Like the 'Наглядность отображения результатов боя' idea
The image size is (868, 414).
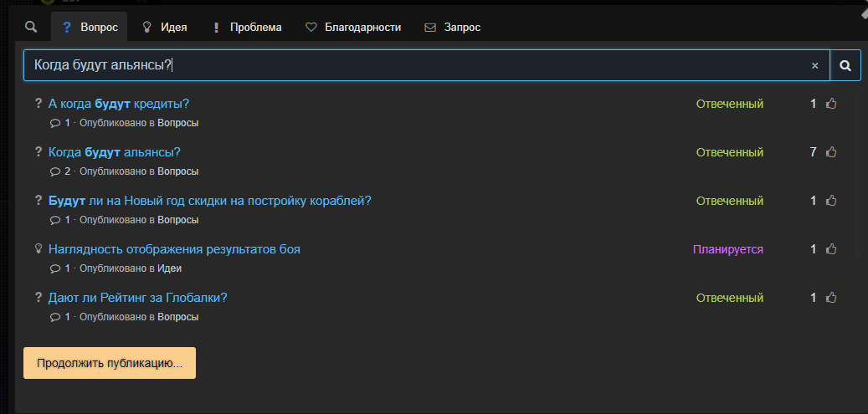click(831, 249)
